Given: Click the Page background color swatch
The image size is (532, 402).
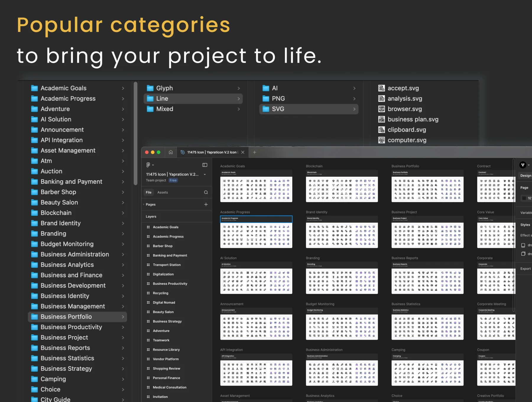Looking at the screenshot, I should (x=524, y=198).
